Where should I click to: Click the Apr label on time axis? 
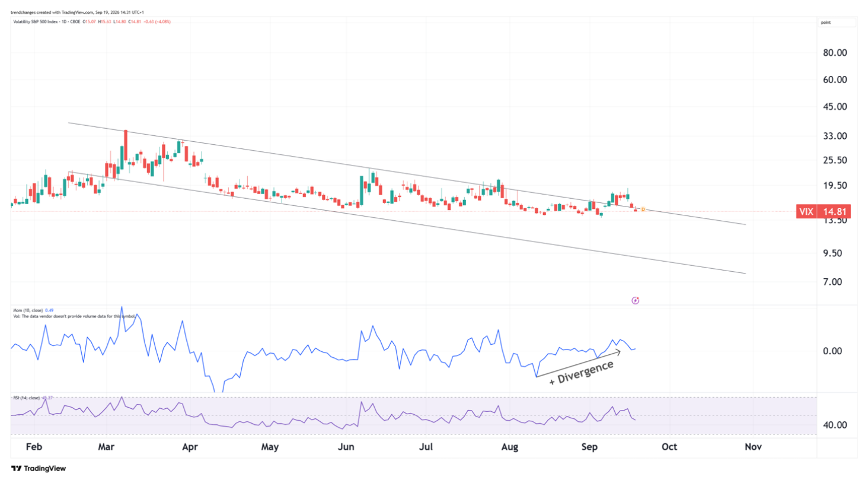190,447
